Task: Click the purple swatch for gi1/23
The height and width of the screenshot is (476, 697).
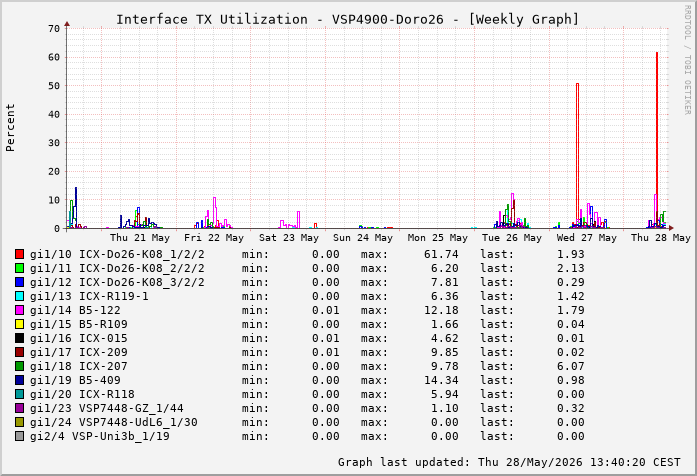Action: click(19, 408)
